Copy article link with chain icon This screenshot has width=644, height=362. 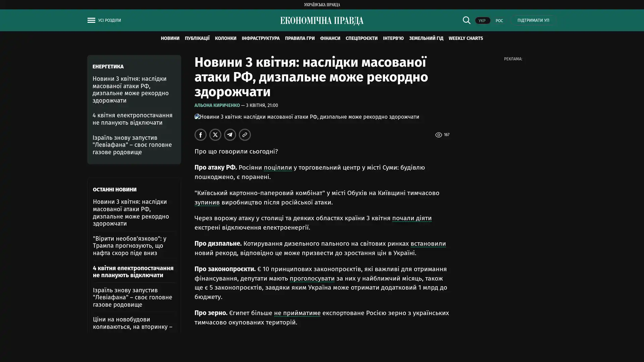[x=245, y=135]
